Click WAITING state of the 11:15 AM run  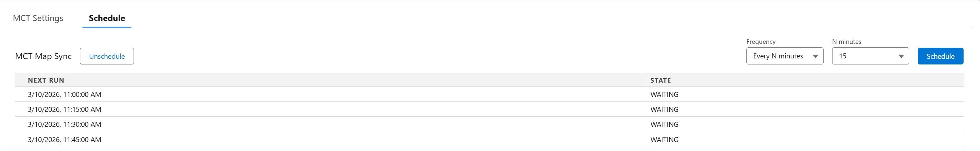664,110
